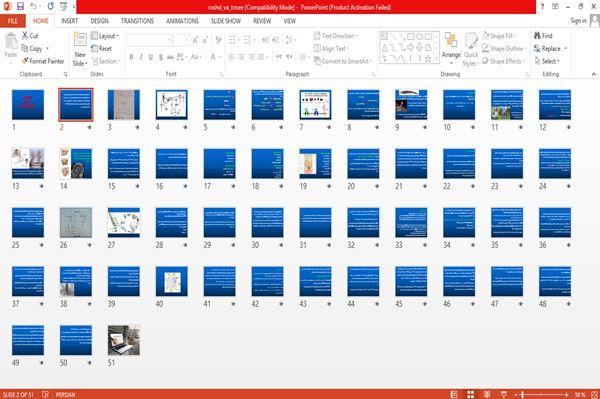Click Sign in link

578,21
